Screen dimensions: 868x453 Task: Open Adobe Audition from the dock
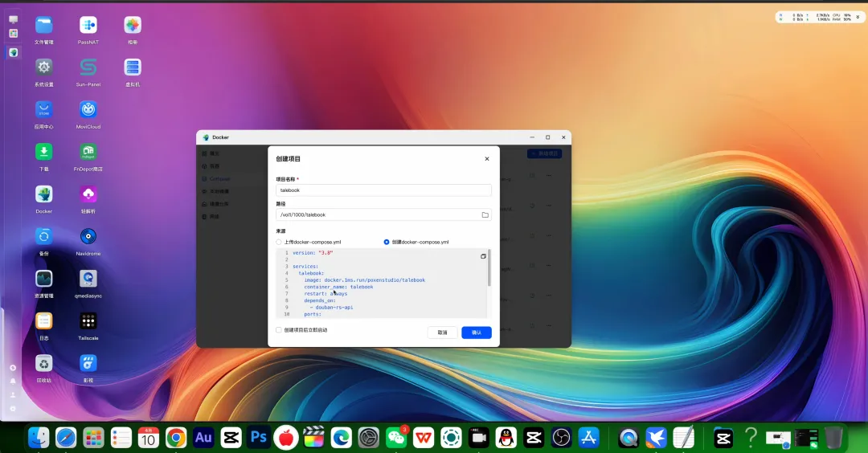203,438
